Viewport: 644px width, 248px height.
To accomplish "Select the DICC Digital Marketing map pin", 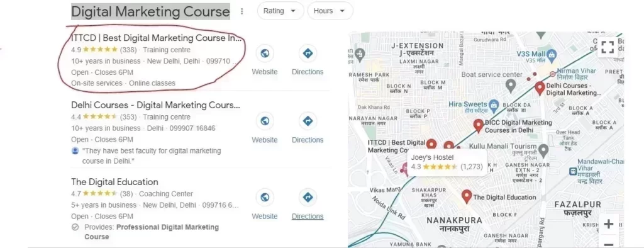I will (x=478, y=125).
